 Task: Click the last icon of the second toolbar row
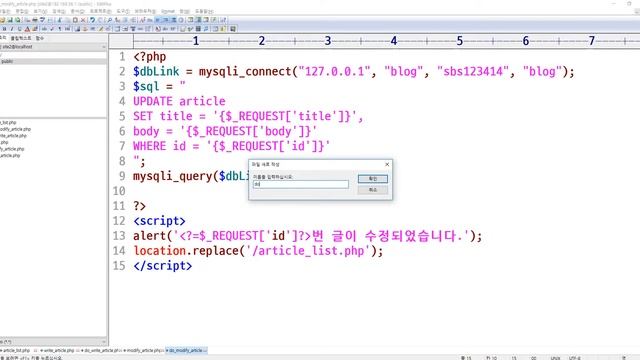(x=233, y=29)
